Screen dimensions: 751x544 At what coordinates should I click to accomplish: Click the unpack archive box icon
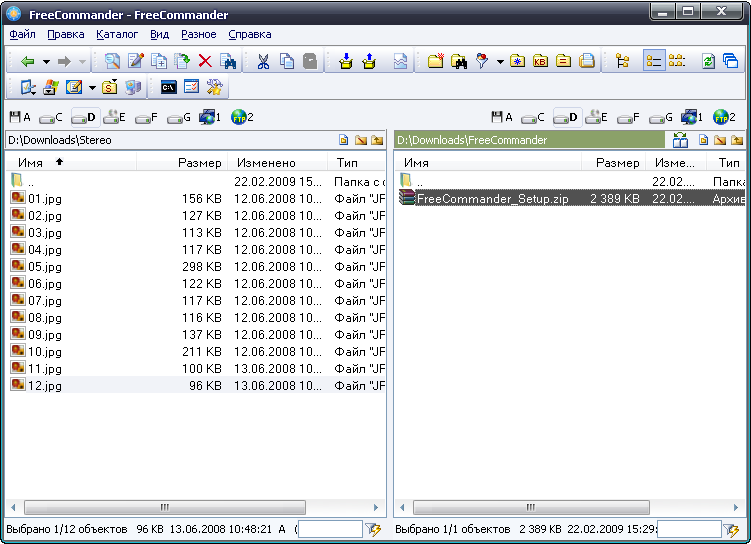369,61
